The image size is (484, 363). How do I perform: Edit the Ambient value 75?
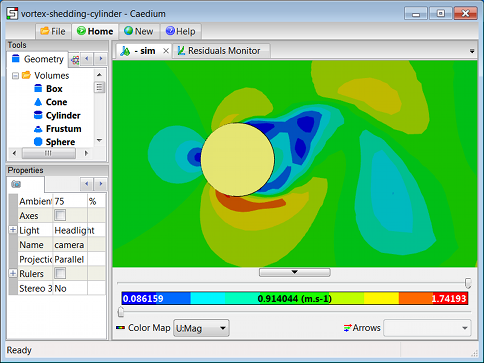(x=70, y=201)
